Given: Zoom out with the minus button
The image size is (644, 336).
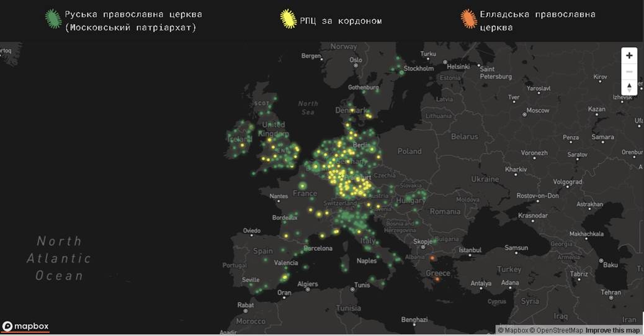Looking at the screenshot, I should [629, 71].
